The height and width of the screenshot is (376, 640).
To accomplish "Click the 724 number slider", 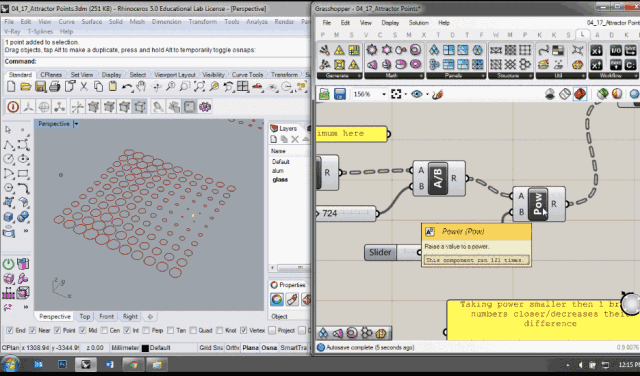I will tap(347, 213).
